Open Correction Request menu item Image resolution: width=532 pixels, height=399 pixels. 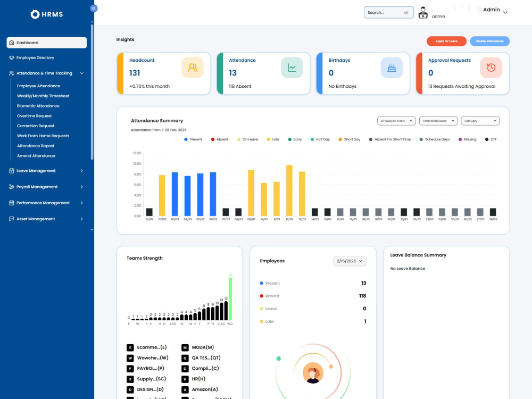point(36,126)
